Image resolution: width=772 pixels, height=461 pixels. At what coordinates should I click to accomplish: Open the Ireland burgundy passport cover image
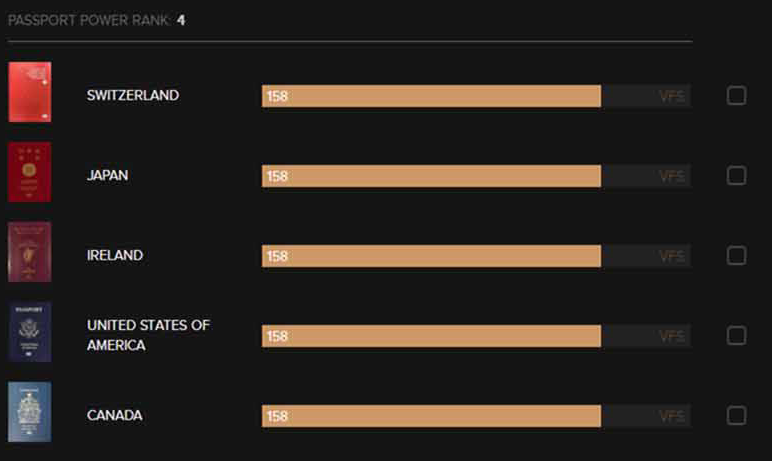pos(30,252)
